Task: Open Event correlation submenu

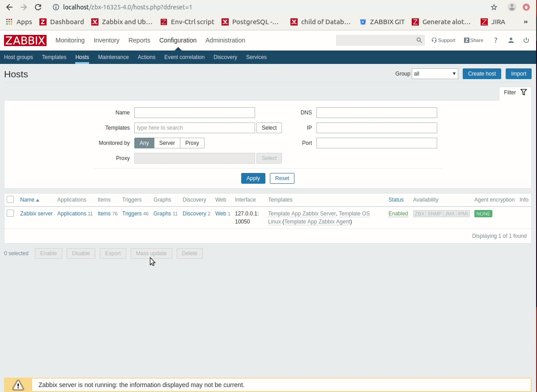Action: (x=184, y=57)
